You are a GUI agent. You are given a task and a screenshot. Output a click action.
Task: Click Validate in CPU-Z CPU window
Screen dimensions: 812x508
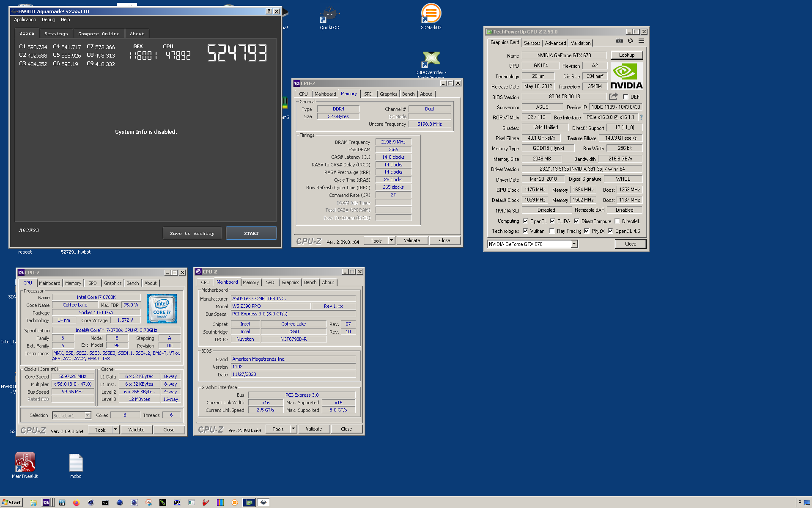coord(136,430)
